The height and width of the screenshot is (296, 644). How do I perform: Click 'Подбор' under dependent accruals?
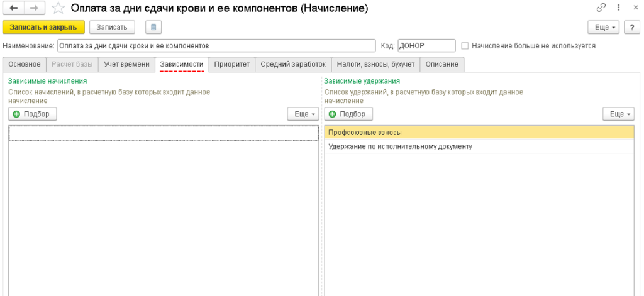[33, 114]
